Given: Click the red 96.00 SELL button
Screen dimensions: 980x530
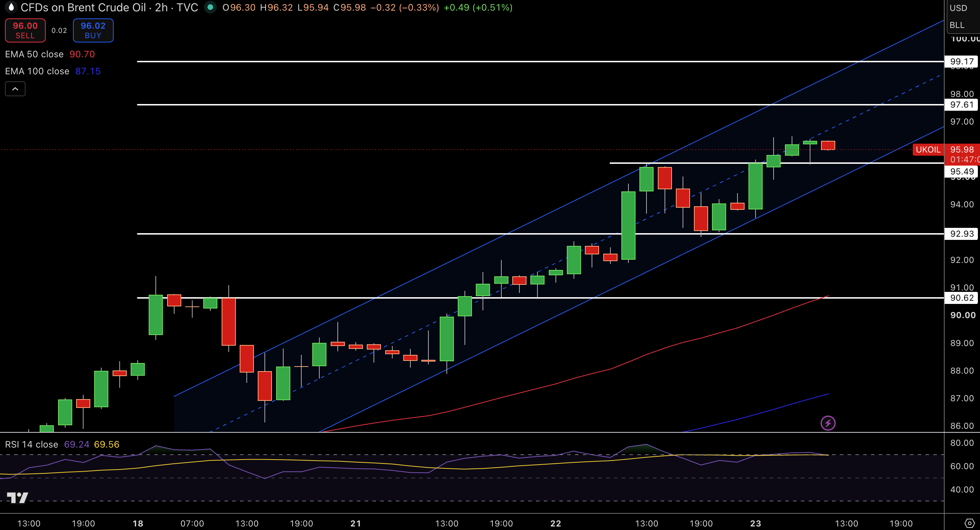Looking at the screenshot, I should coord(25,30).
